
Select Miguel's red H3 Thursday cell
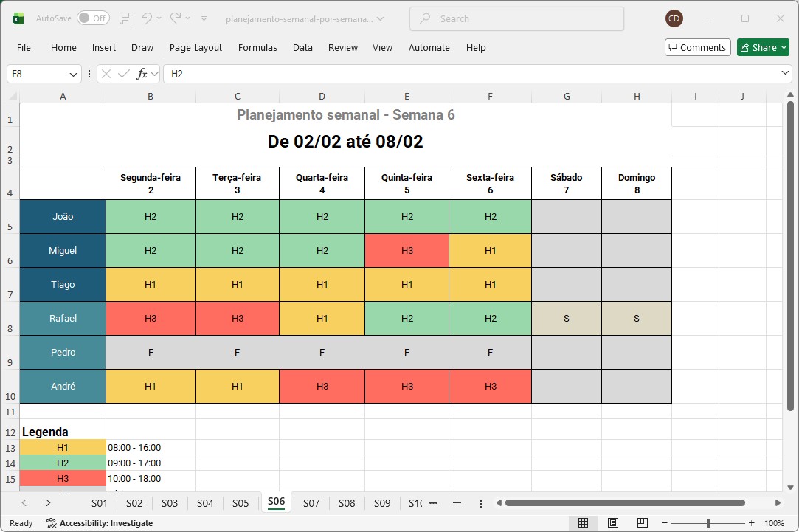[x=407, y=251]
